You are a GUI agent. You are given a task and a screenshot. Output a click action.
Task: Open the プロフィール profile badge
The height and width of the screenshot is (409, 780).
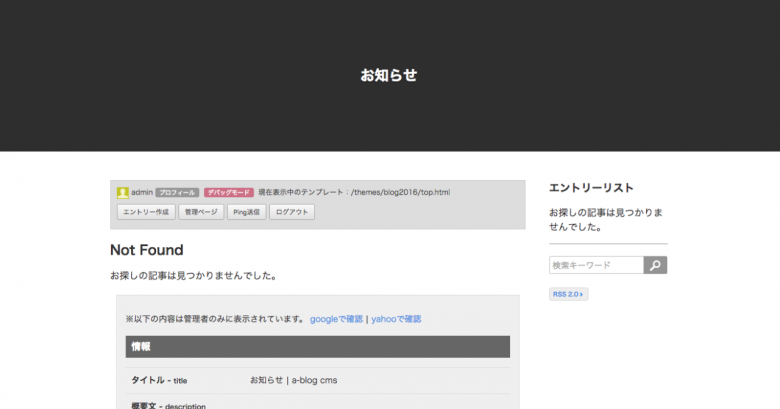pyautogui.click(x=177, y=192)
